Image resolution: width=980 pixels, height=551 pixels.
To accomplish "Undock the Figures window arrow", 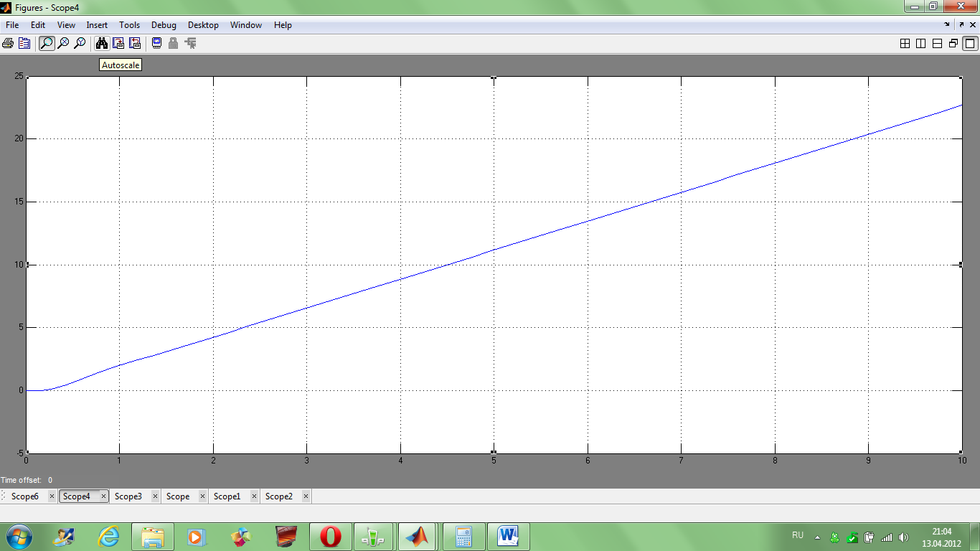I will point(961,24).
